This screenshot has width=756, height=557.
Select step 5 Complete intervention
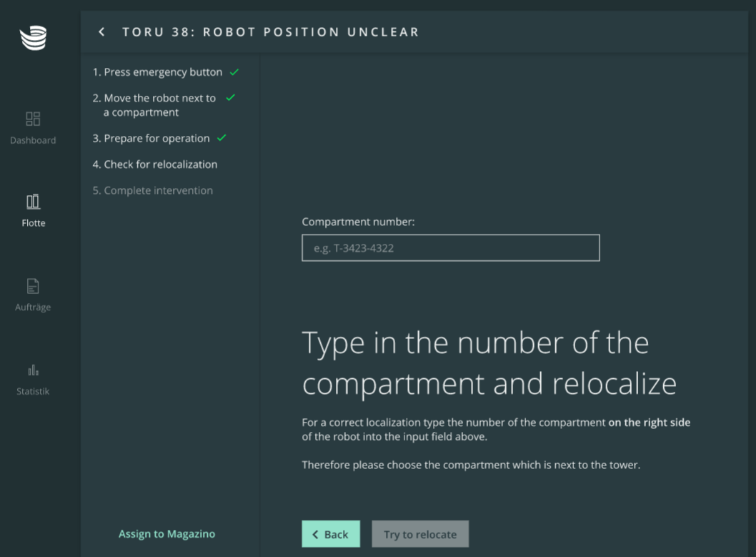(152, 190)
